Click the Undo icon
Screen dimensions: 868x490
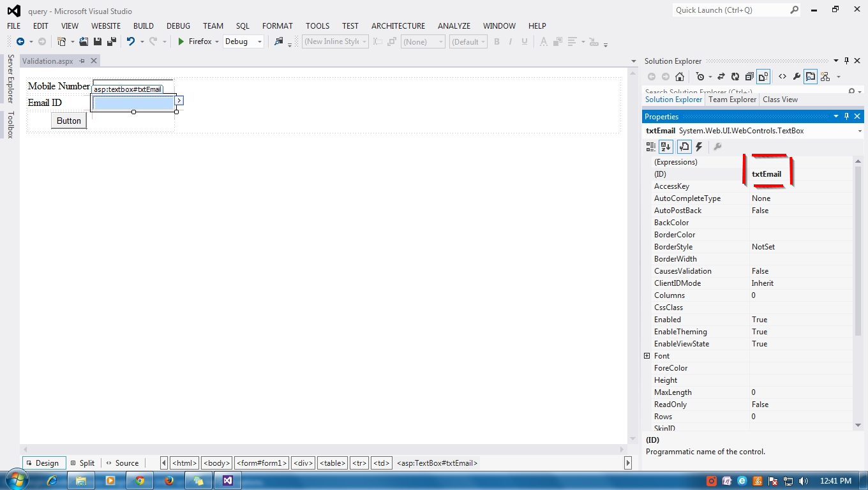132,41
